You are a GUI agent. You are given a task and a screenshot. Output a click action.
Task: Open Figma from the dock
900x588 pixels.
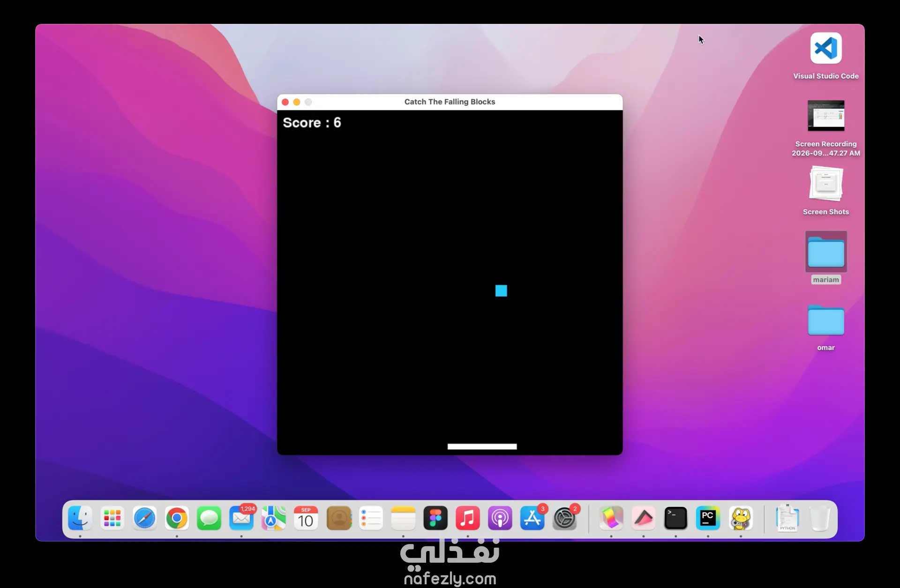pos(435,518)
